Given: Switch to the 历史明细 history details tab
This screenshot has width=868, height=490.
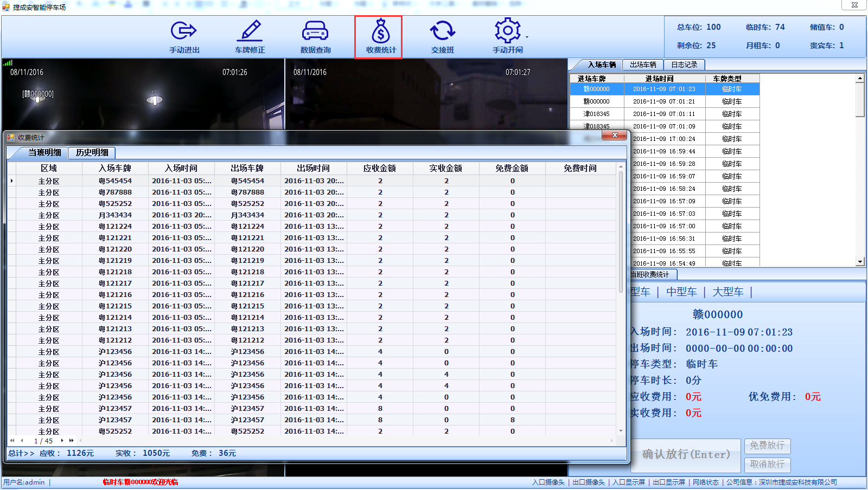Looking at the screenshot, I should tap(91, 152).
